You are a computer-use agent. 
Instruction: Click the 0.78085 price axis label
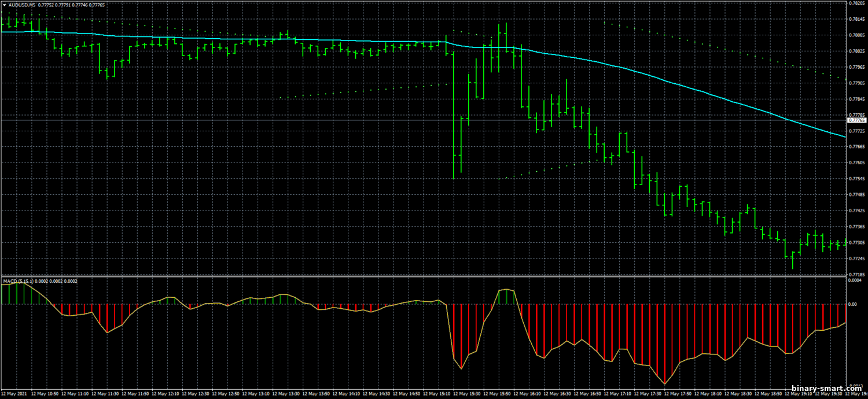click(857, 35)
